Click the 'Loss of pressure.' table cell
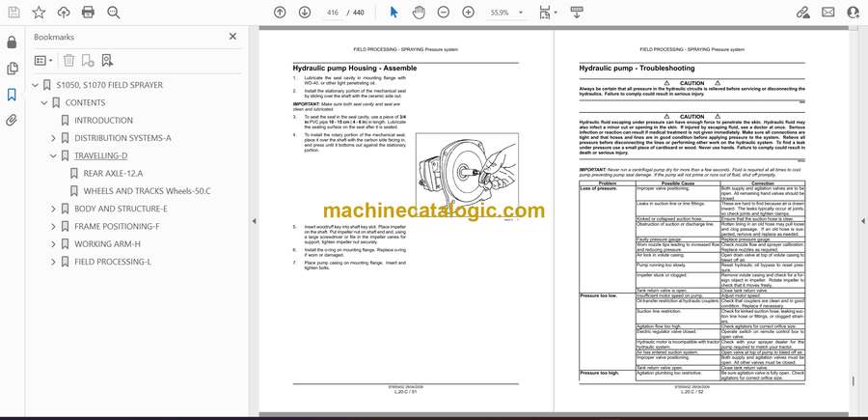This screenshot has width=868, height=420. (608, 238)
